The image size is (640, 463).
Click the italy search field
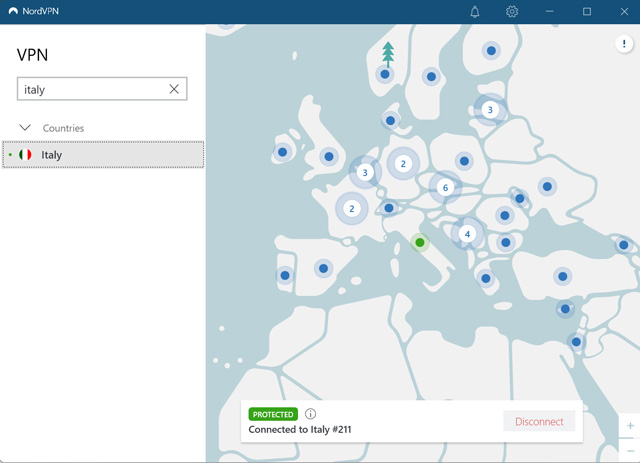tap(102, 89)
